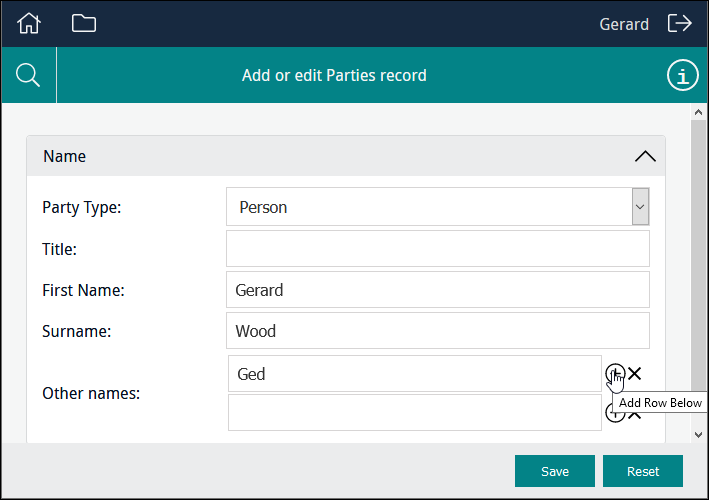The width and height of the screenshot is (709, 500).
Task: Click the Gerard user name
Action: pyautogui.click(x=624, y=24)
